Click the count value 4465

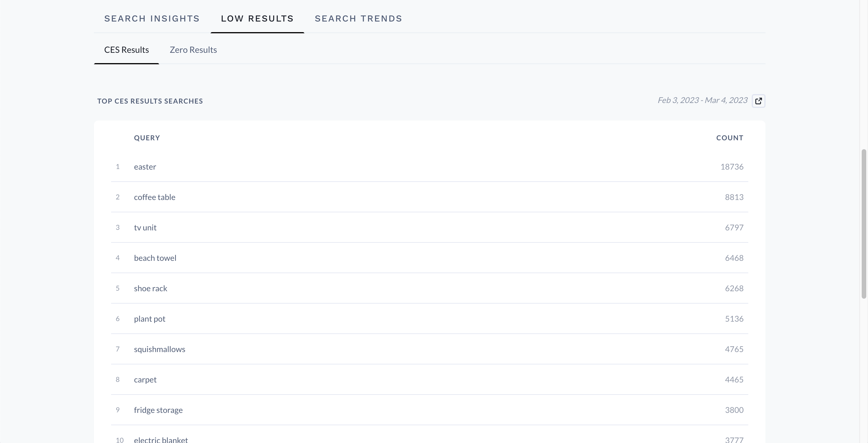coord(734,380)
